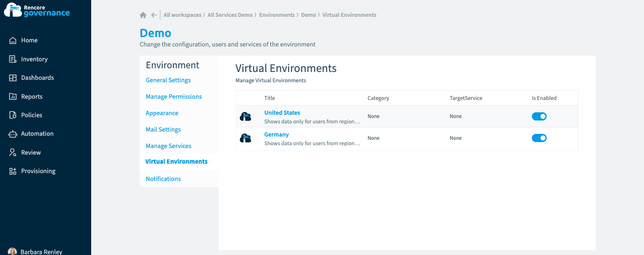This screenshot has width=644, height=255.
Task: Click the Germany row cloud icon
Action: (x=245, y=138)
